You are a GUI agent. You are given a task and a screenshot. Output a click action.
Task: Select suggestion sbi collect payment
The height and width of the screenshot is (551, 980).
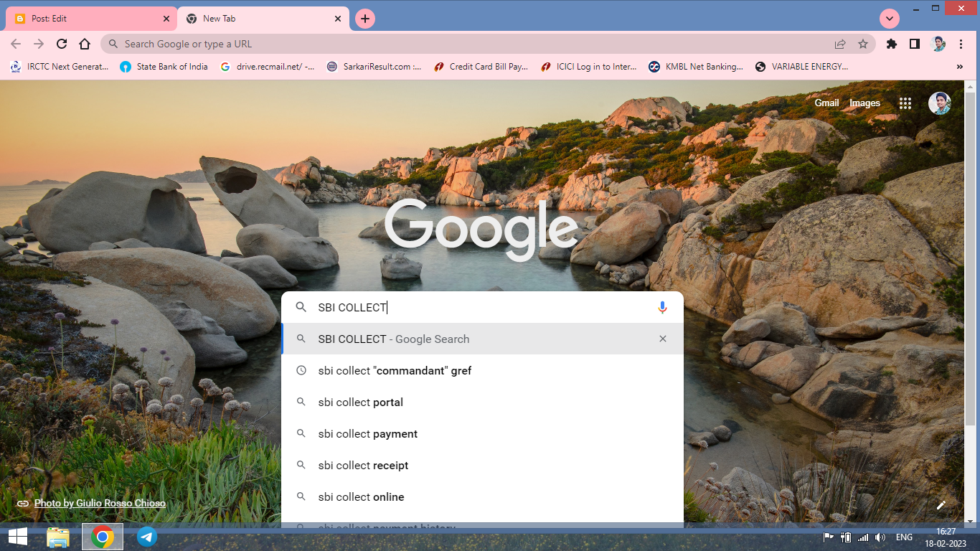(x=482, y=433)
